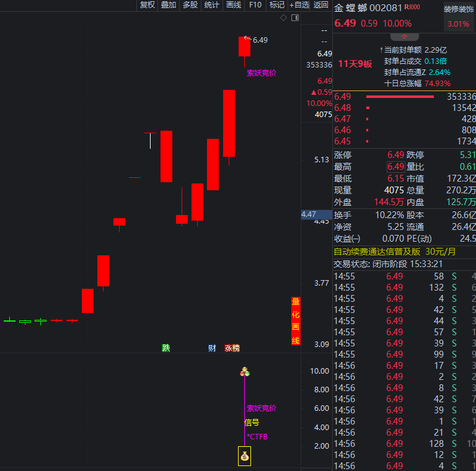Open the 统计 statistics tool
Image resolution: width=476 pixels, height=471 pixels.
(211, 5)
